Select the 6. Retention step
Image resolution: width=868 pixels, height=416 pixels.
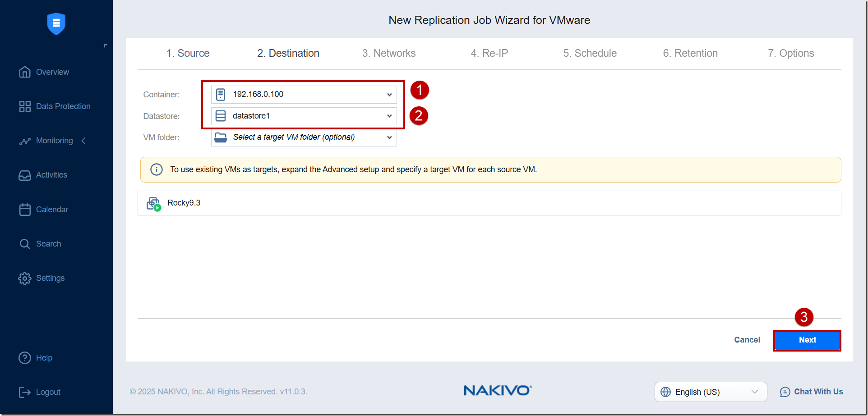(x=690, y=53)
